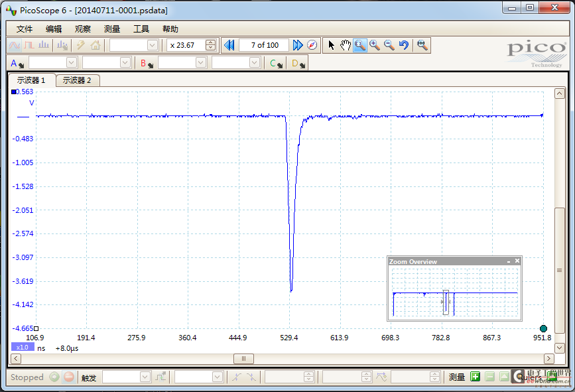Open channel B range dropdown

pos(201,63)
